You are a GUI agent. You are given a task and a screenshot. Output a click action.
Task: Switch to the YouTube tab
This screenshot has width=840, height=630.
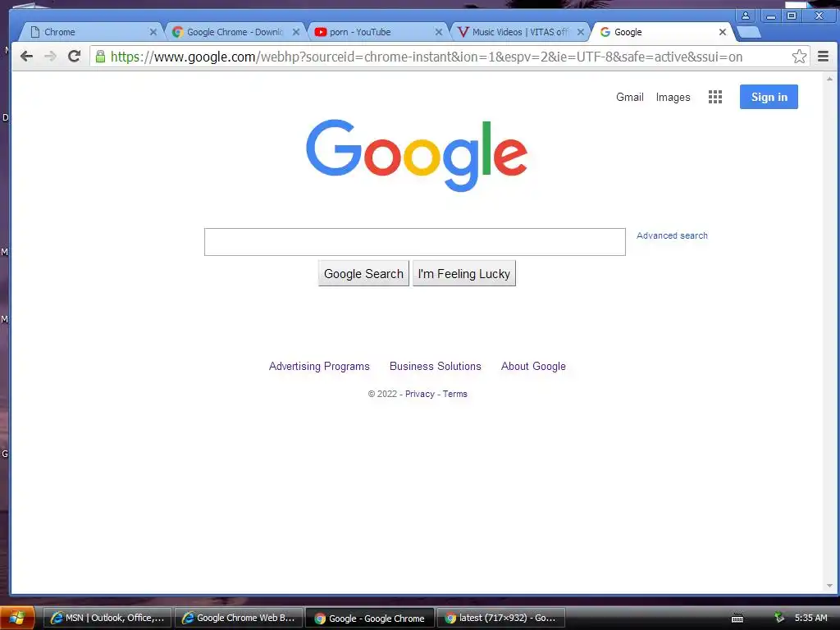377,32
